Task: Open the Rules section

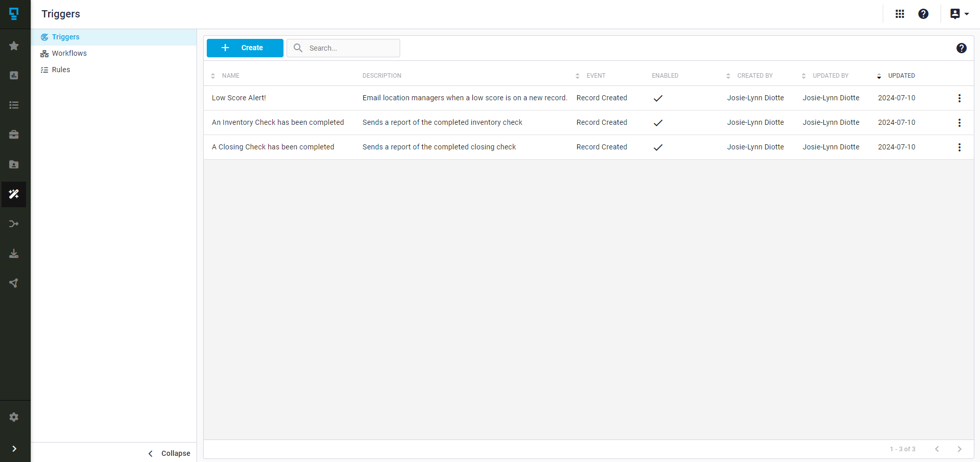Action: (61, 70)
